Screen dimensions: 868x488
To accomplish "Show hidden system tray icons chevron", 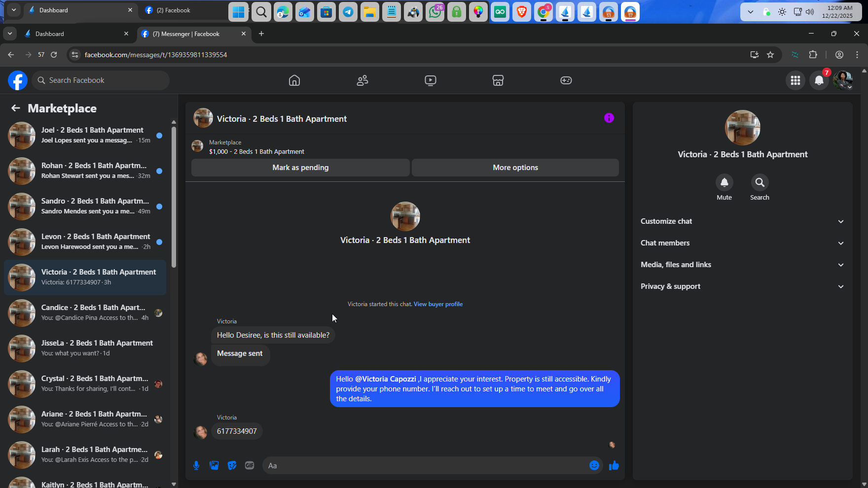I will [x=751, y=12].
